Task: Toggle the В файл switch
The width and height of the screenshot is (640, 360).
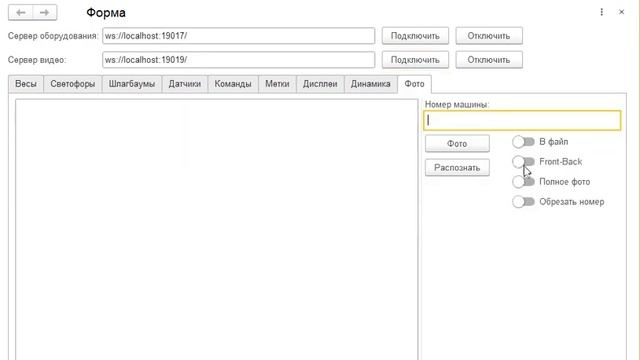Action: click(x=523, y=142)
